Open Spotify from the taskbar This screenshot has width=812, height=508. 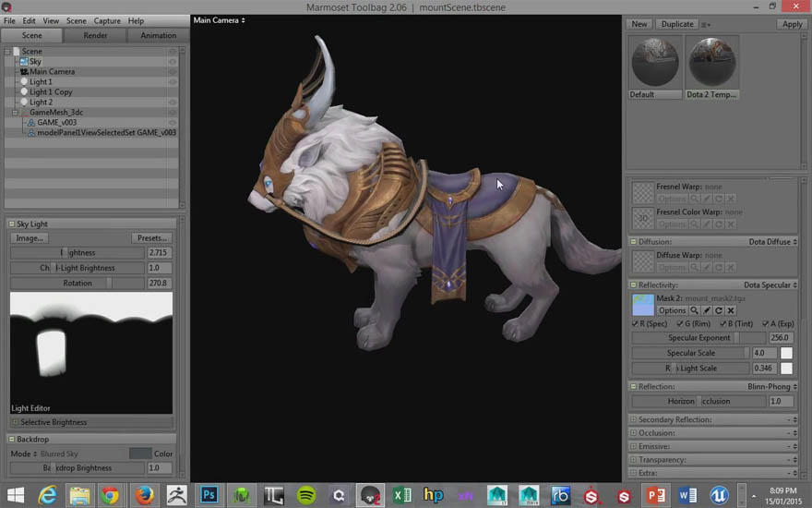click(x=306, y=495)
